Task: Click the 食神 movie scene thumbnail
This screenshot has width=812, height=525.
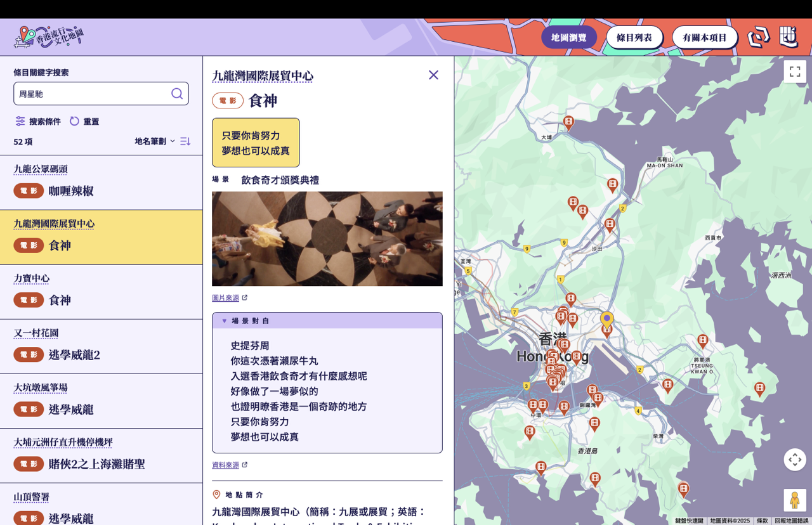Action: [x=327, y=239]
